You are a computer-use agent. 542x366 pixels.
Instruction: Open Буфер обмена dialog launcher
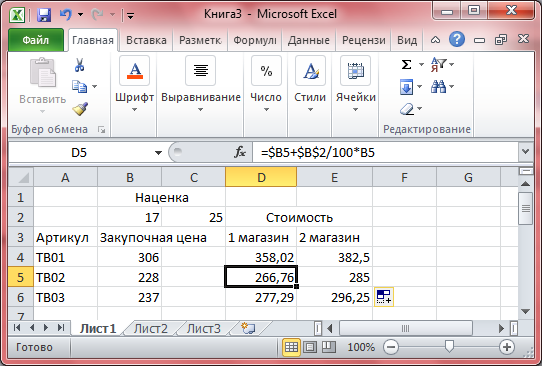102,130
